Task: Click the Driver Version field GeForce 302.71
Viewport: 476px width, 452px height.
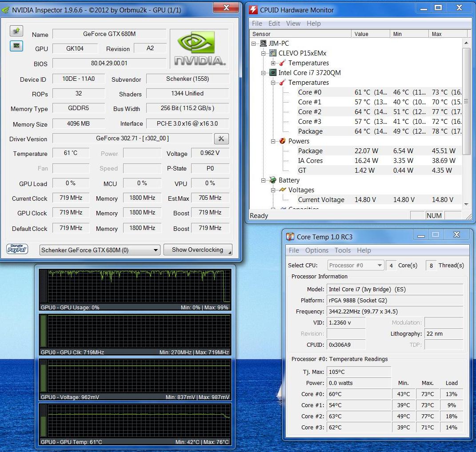Action: (x=132, y=139)
